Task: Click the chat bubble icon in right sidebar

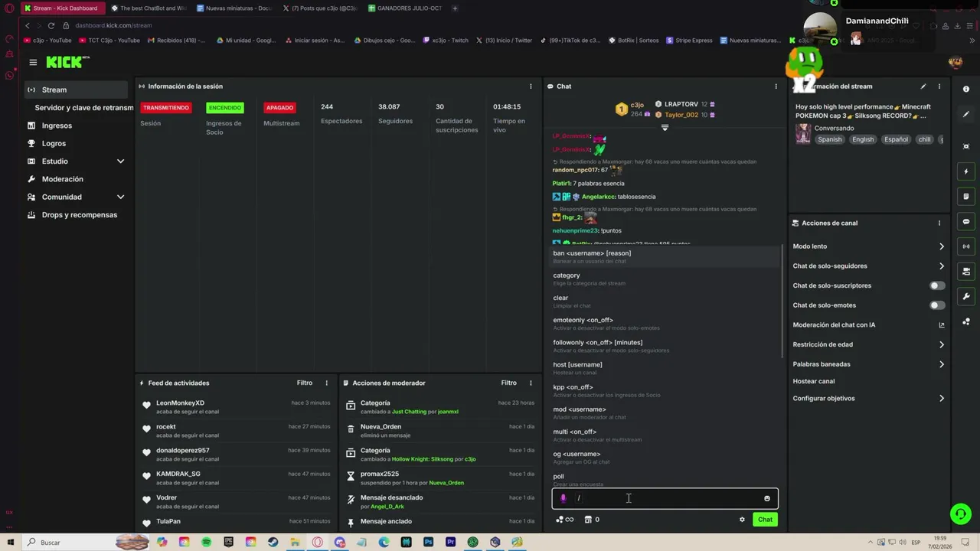Action: (x=966, y=222)
